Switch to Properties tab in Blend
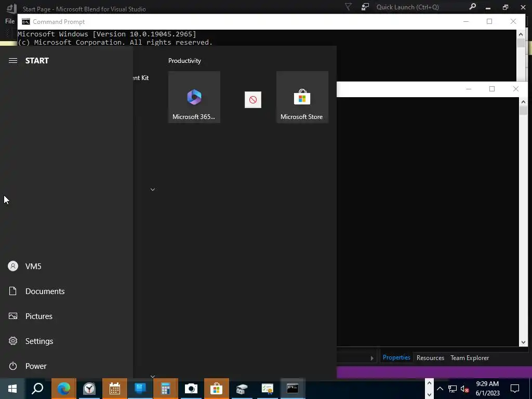 pyautogui.click(x=396, y=357)
